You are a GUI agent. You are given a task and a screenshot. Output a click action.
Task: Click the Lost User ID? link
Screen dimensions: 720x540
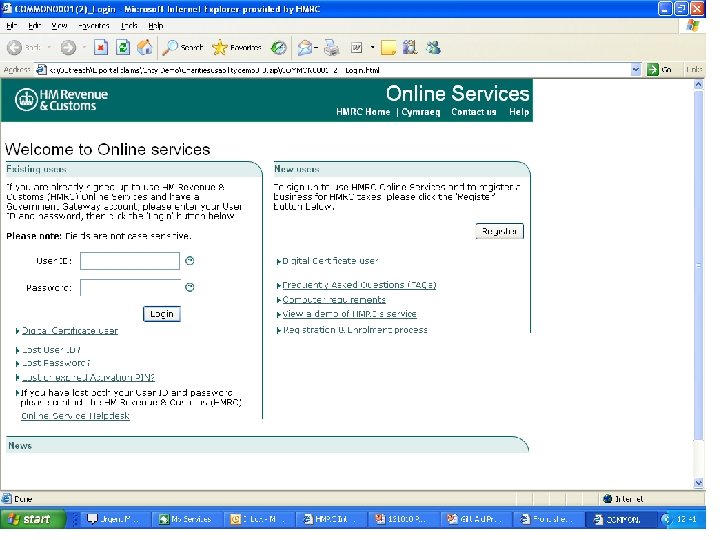[x=51, y=350]
